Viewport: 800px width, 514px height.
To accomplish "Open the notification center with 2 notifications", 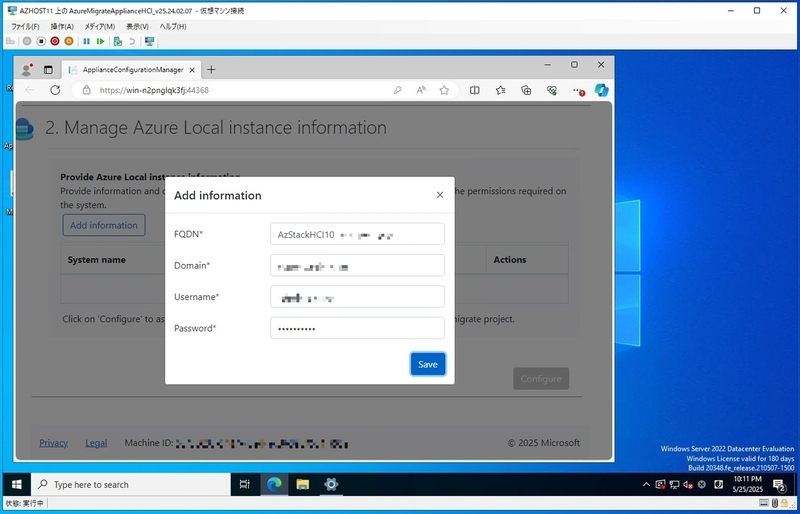I will (x=779, y=484).
